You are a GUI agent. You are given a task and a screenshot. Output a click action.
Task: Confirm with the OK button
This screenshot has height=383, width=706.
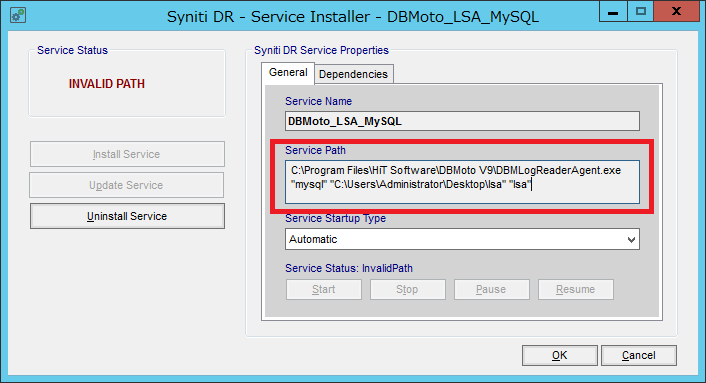point(560,356)
